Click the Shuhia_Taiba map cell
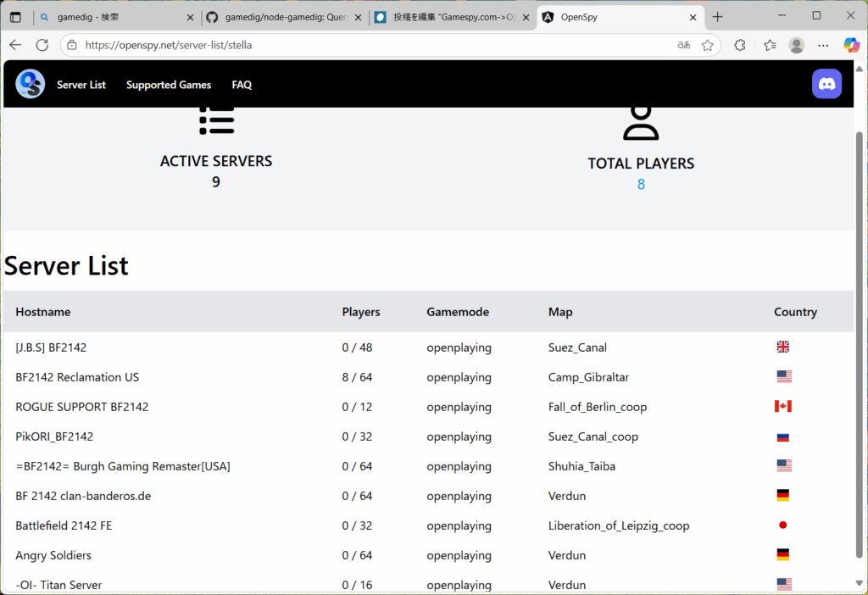The image size is (868, 595). [581, 466]
